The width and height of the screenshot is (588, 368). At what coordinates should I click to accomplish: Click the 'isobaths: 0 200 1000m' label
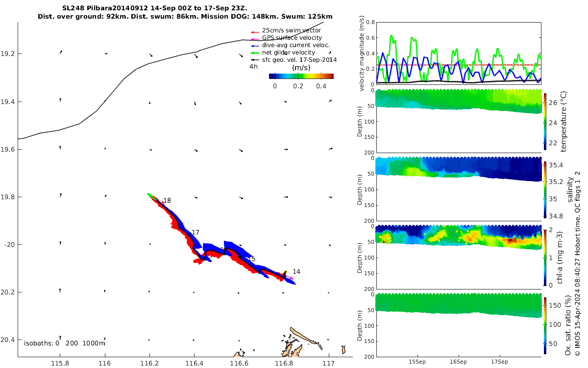click(x=65, y=343)
